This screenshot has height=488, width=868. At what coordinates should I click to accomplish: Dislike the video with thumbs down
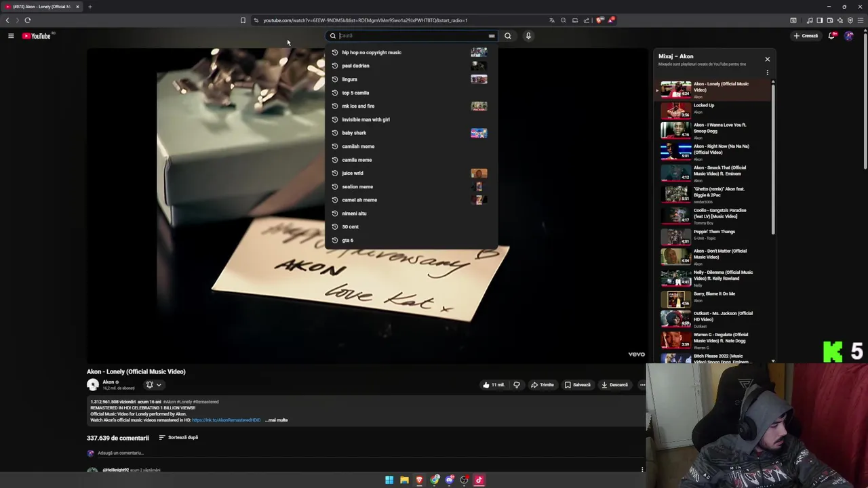(517, 385)
